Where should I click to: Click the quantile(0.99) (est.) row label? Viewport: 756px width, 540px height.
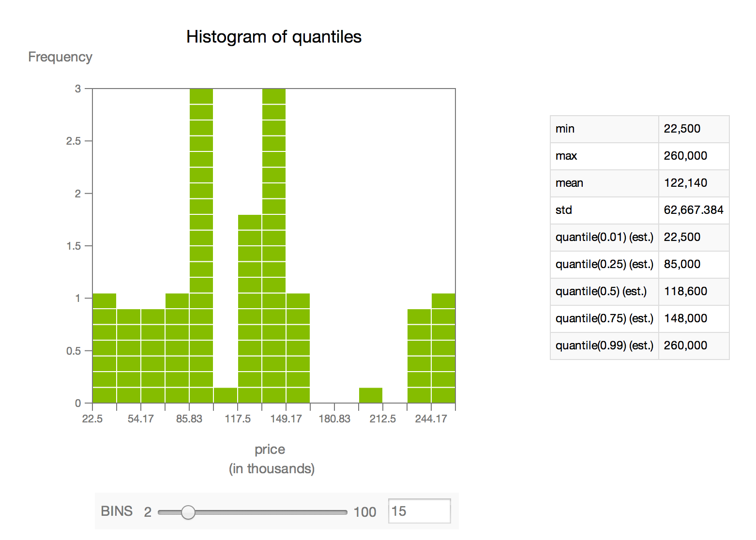[604, 345]
